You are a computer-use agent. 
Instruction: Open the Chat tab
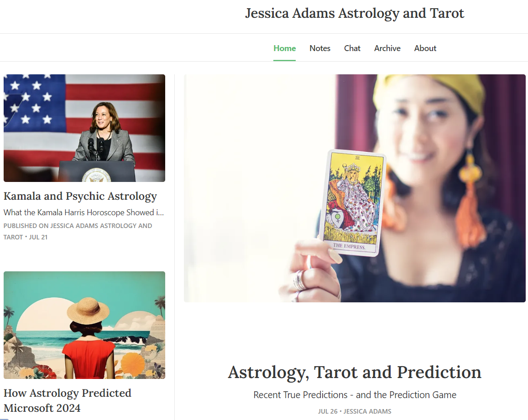(x=352, y=48)
